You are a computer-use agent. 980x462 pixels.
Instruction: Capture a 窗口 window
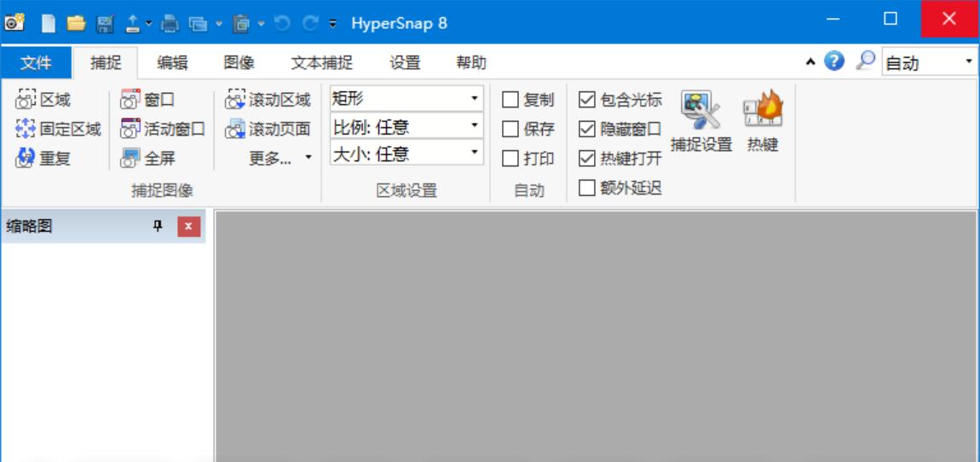[x=147, y=100]
